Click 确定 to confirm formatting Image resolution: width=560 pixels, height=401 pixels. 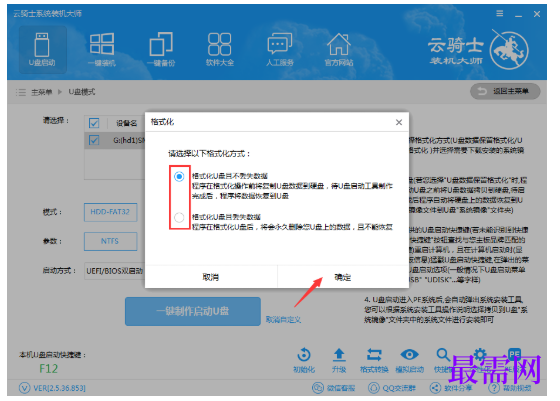coord(343,277)
